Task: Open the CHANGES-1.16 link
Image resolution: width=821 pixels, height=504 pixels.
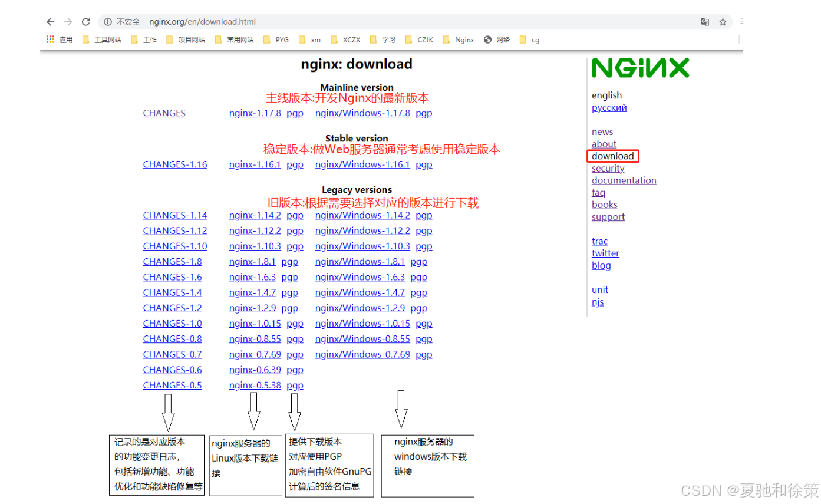Action: (x=175, y=164)
